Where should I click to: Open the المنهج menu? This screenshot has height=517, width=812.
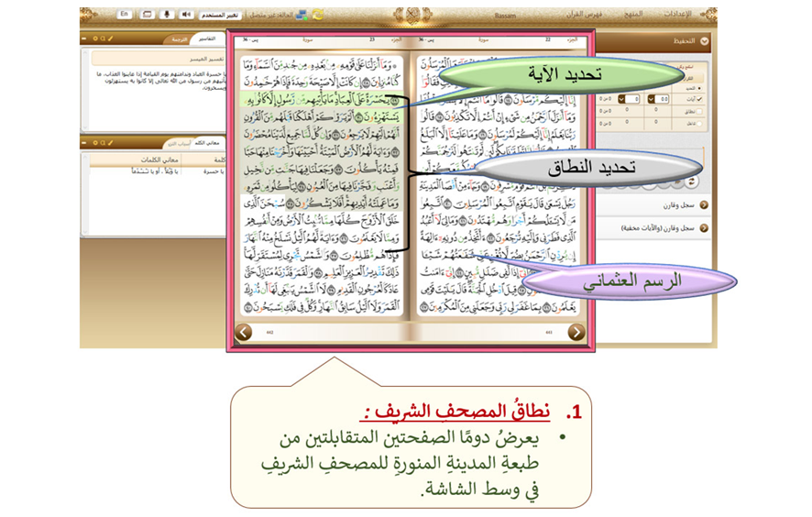(633, 14)
